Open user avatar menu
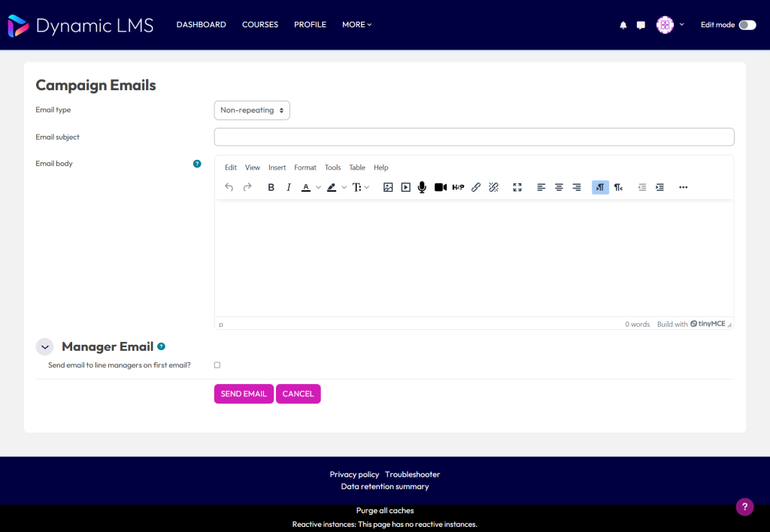The height and width of the screenshot is (532, 770). 670,25
